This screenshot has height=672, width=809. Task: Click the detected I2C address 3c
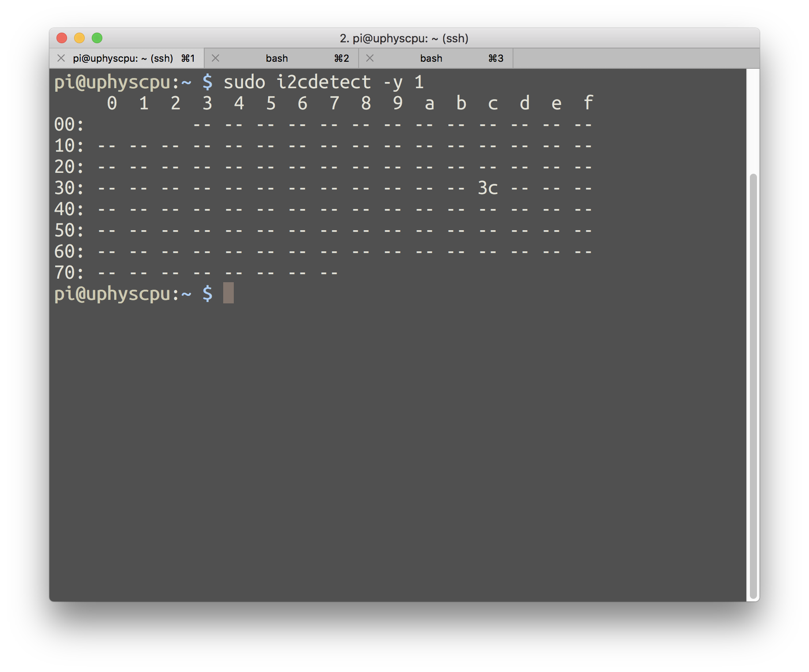pyautogui.click(x=488, y=188)
